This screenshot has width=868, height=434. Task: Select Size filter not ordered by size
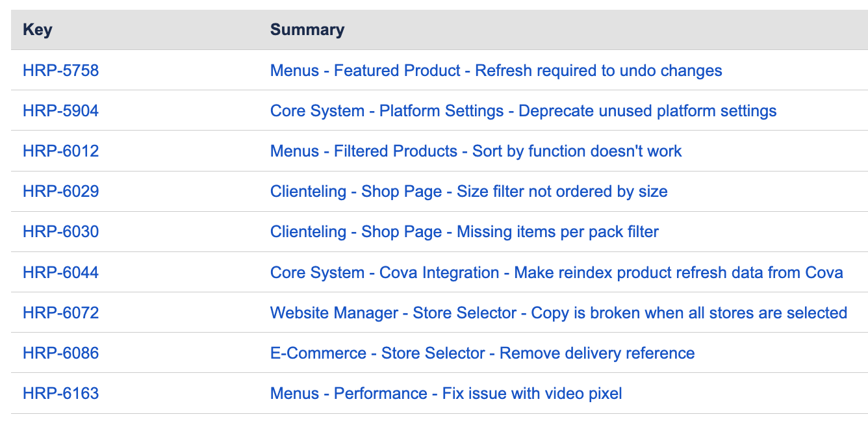click(468, 192)
